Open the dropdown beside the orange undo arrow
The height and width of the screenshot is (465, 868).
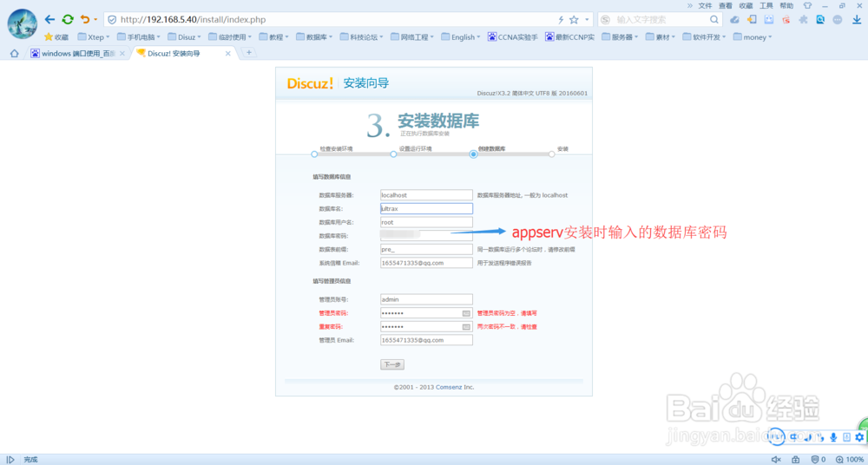95,20
